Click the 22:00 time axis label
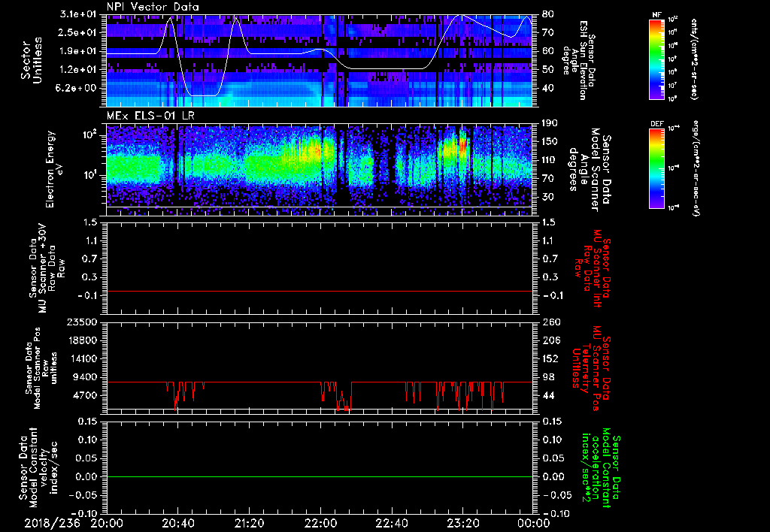The image size is (770, 532). 320,523
